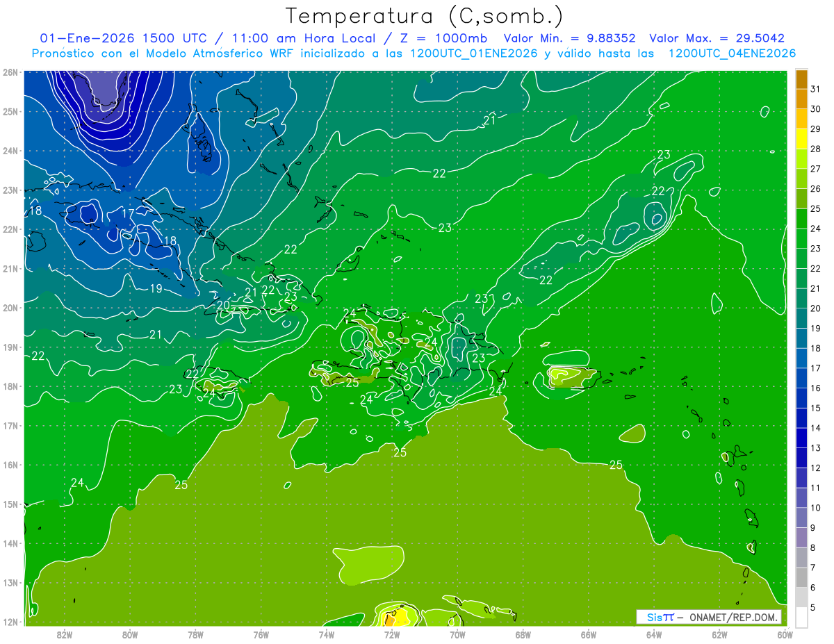834x644 pixels.
Task: Click the '82W' longitude axis label
Action: point(65,634)
